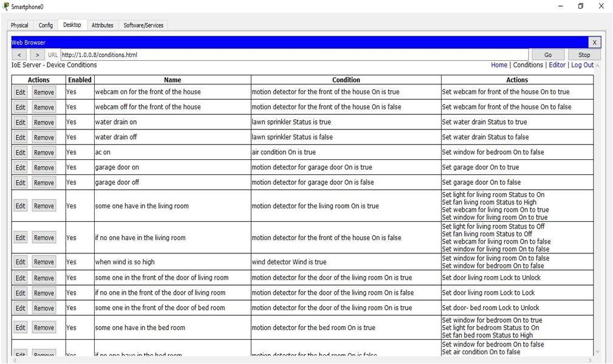Edit the water drain on rule
The width and height of the screenshot is (613, 364).
click(20, 122)
